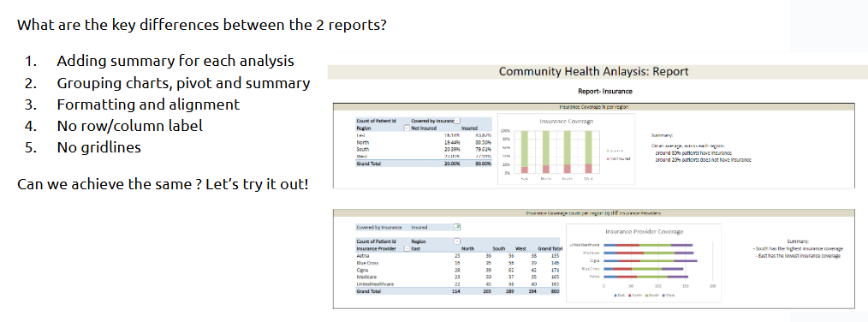Click the Cigna bar in provider chart

650,260
